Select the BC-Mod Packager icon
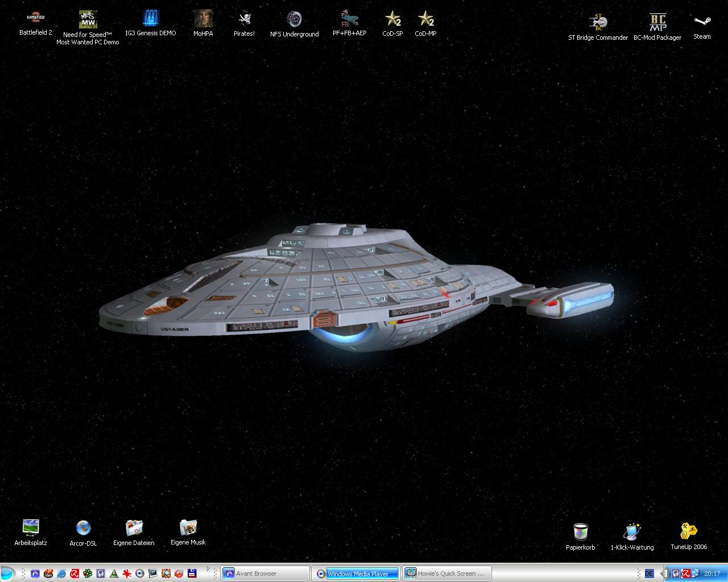728x582 pixels. point(657,27)
